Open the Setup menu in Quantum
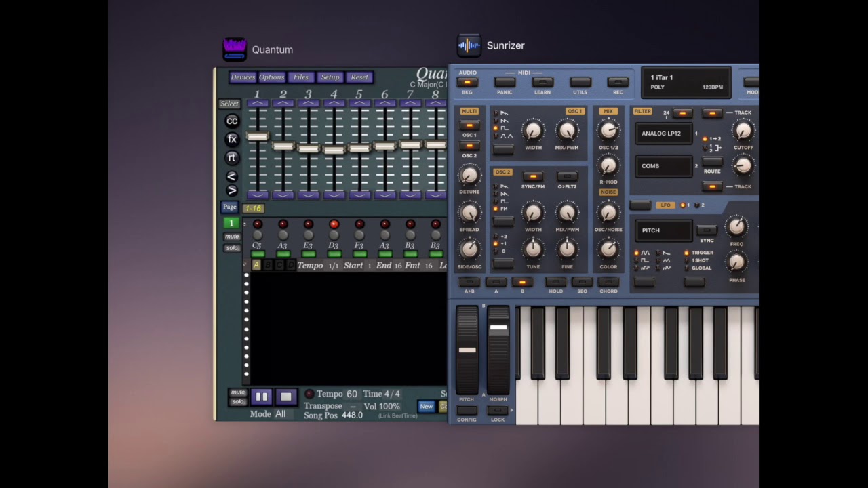868x488 pixels. 330,77
